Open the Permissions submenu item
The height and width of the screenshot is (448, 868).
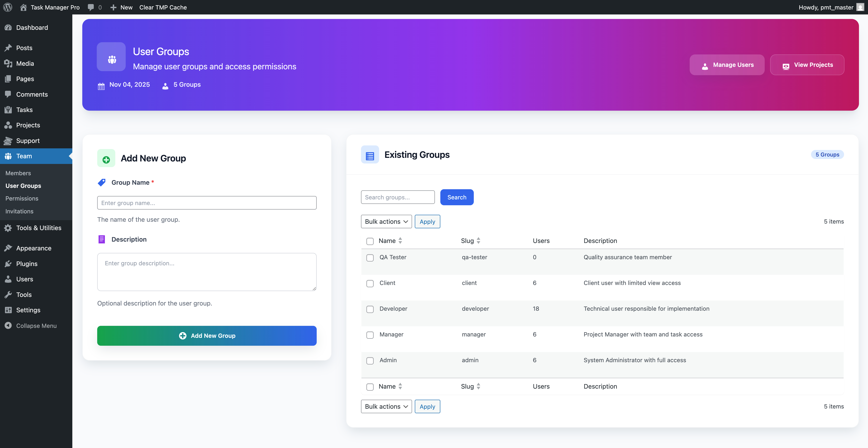coord(21,198)
